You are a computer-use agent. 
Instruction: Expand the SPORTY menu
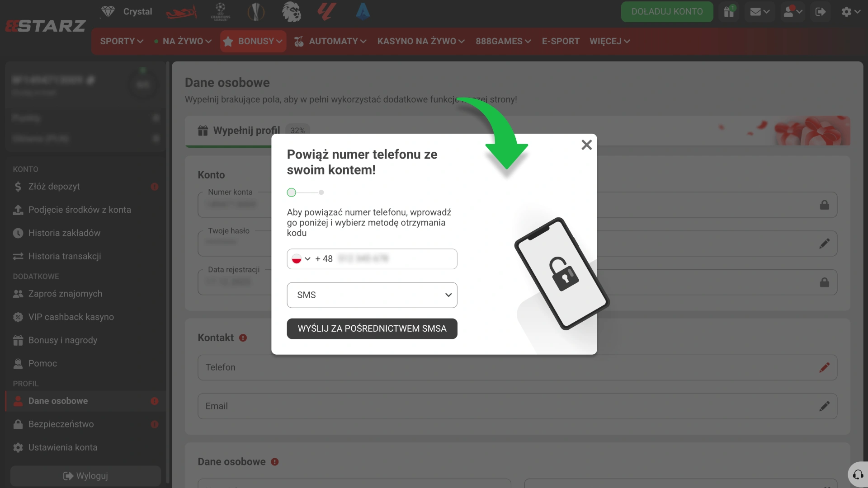(x=122, y=41)
